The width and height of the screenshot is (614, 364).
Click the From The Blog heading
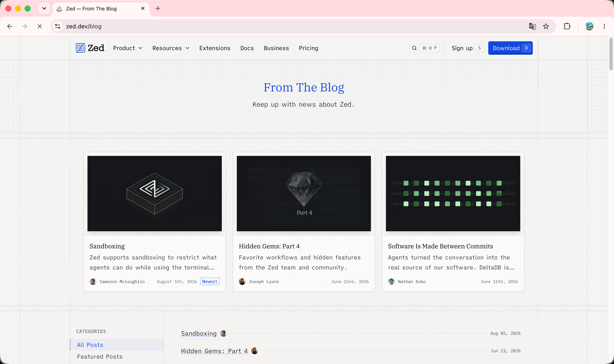point(304,87)
